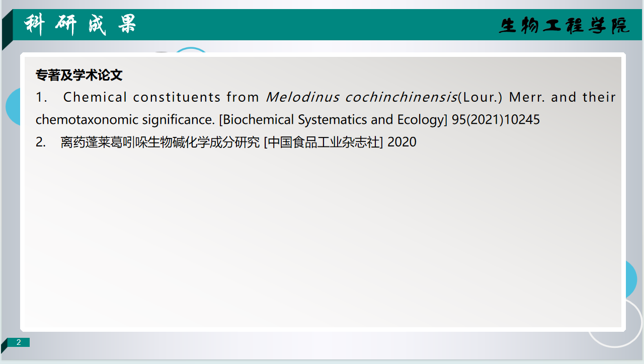The image size is (644, 364).
Task: Click the blue circle on the right edge
Action: [631, 279]
